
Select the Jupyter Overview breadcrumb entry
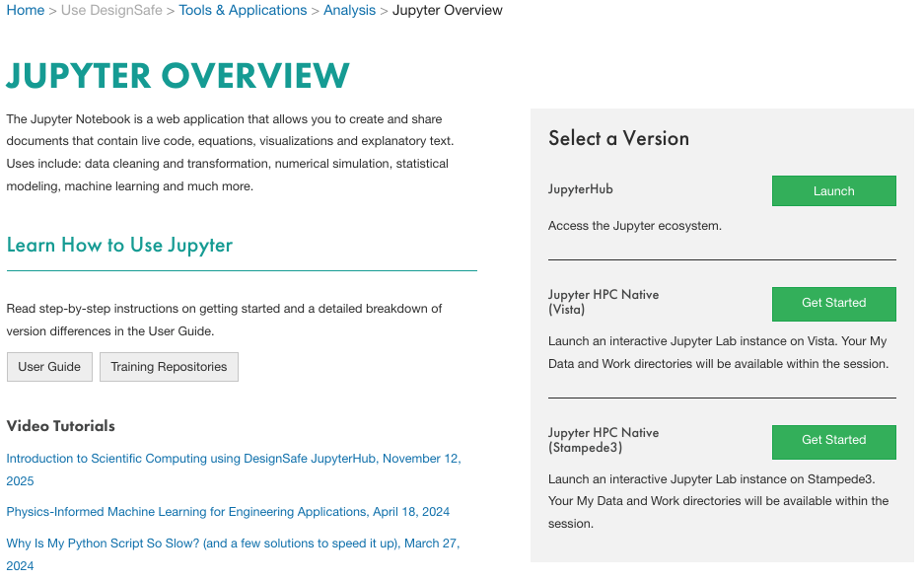[x=448, y=10]
